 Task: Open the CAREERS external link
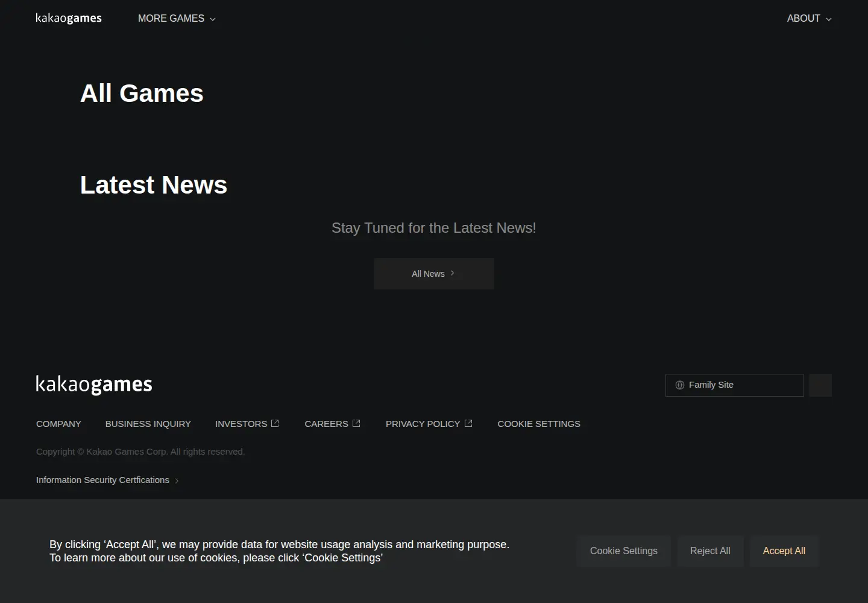333,424
